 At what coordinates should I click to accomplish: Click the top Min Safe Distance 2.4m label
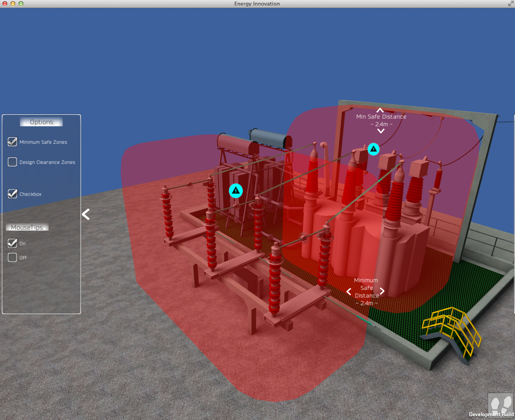pyautogui.click(x=381, y=120)
